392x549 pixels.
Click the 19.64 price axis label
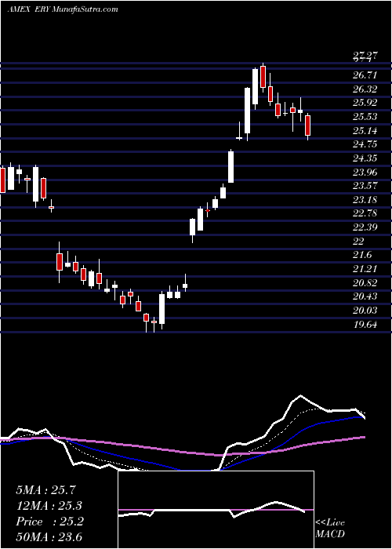[365, 324]
